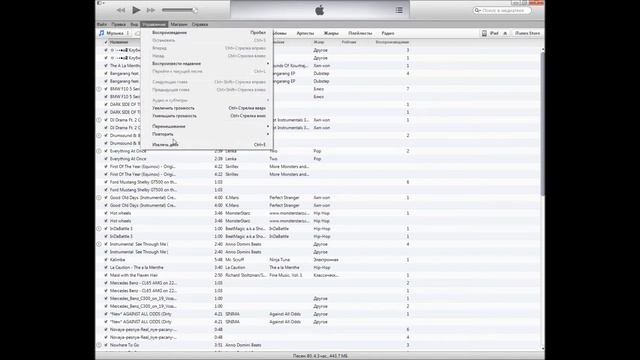640x360 pixels.
Task: Open the Справка menu
Action: 200,24
